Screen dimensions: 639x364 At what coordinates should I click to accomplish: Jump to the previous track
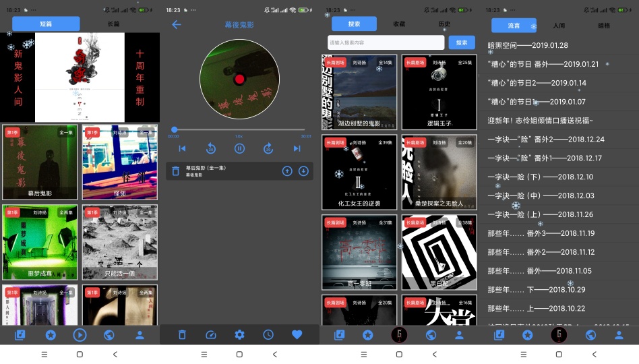point(182,148)
